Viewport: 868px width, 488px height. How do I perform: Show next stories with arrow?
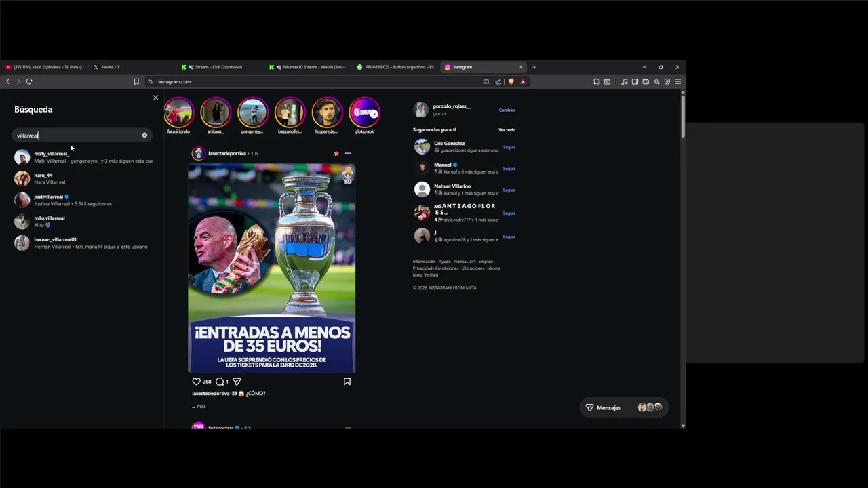[374, 114]
